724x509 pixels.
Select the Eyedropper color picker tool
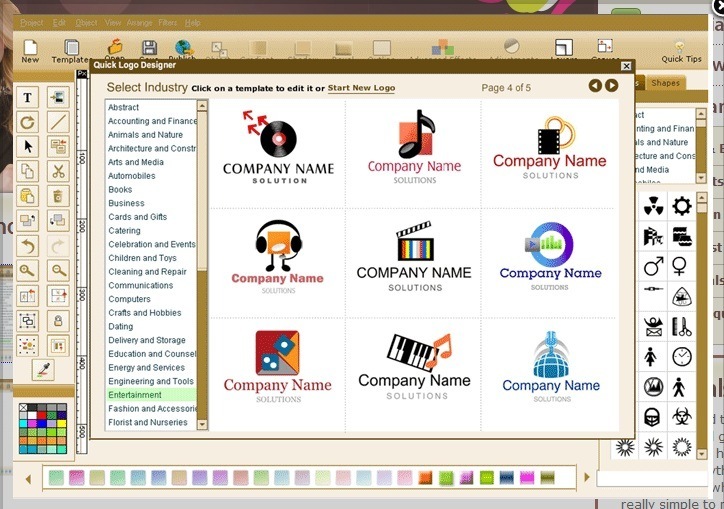tap(43, 370)
